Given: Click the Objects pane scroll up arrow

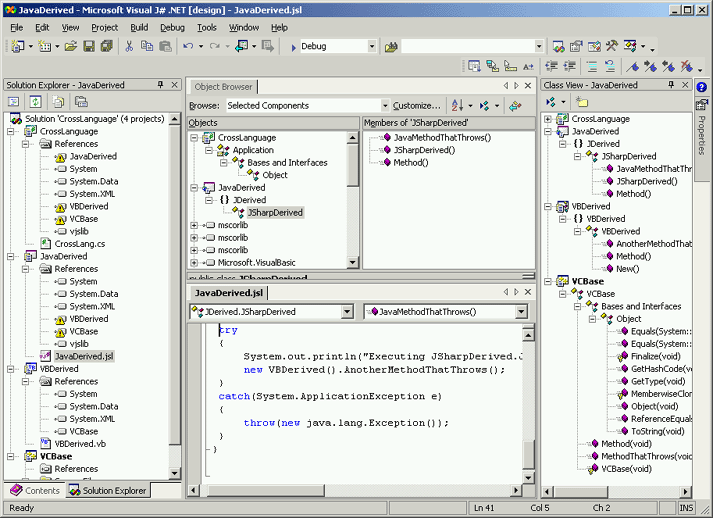Looking at the screenshot, I should pyautogui.click(x=352, y=137).
